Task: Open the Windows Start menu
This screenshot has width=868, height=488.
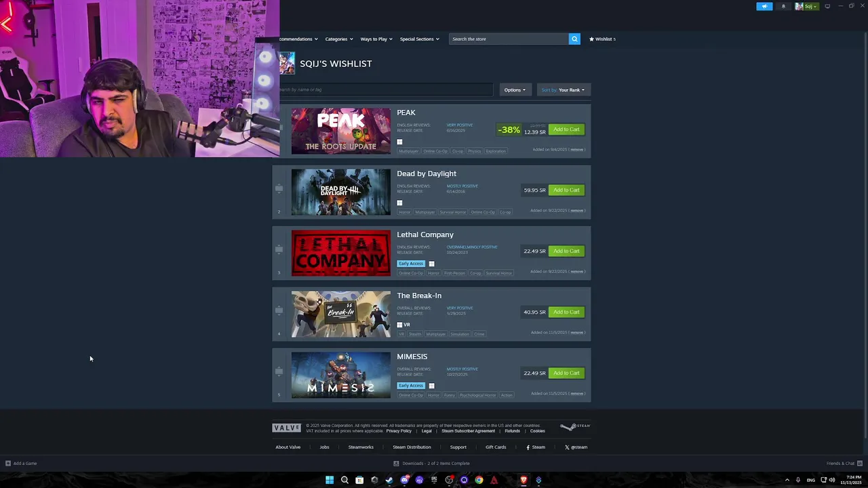Action: (x=330, y=480)
